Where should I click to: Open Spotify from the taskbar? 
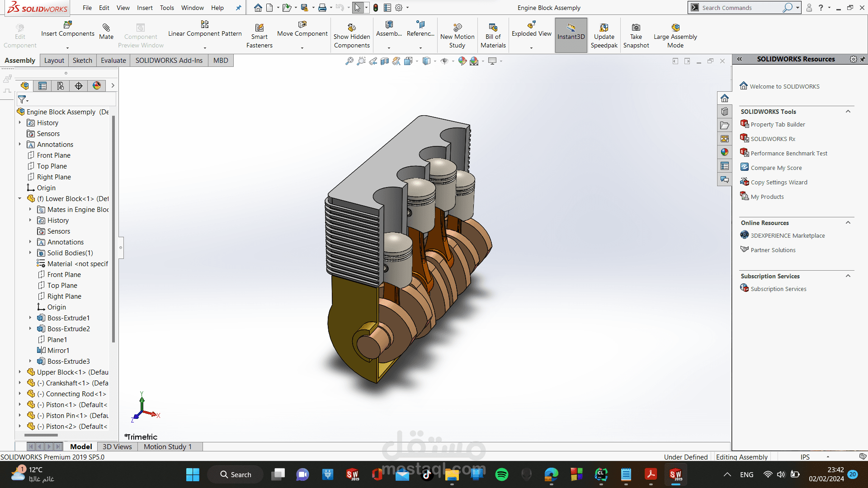coord(501,474)
